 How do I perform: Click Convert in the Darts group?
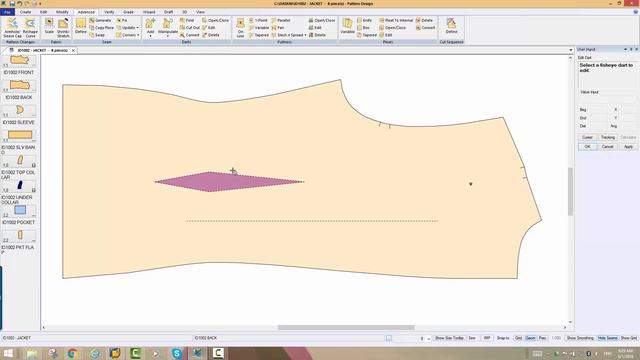[x=190, y=35]
